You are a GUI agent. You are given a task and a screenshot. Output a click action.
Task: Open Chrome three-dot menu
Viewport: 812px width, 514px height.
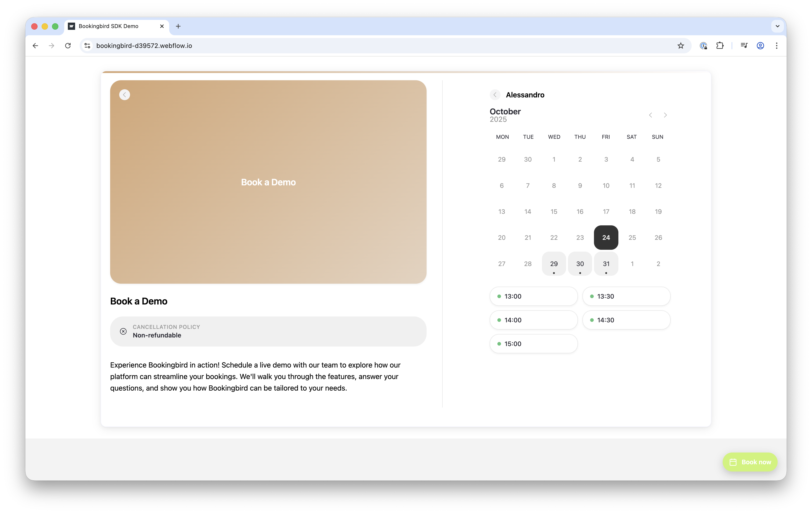(x=776, y=46)
